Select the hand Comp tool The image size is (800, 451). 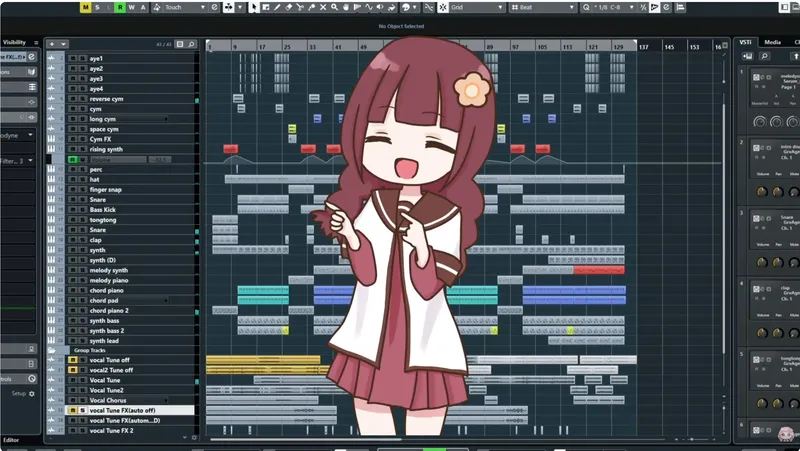(x=346, y=7)
